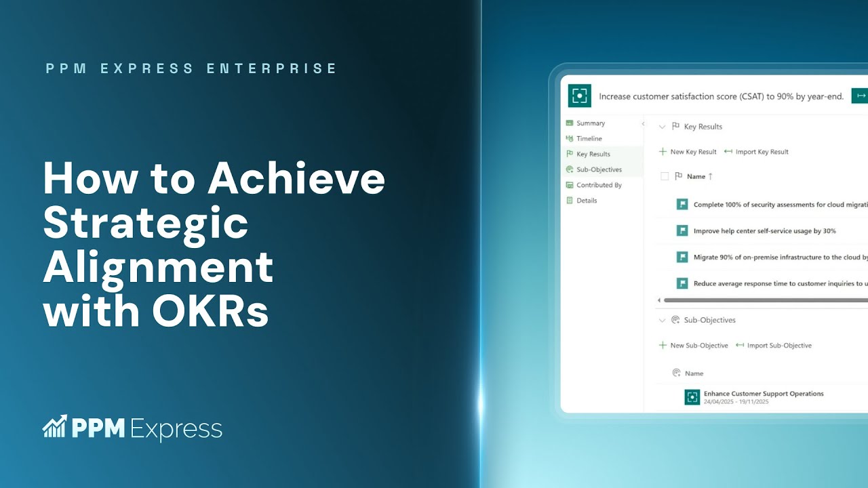
Task: Click the target icon in the Sub-Objectives heading
Action: 675,320
